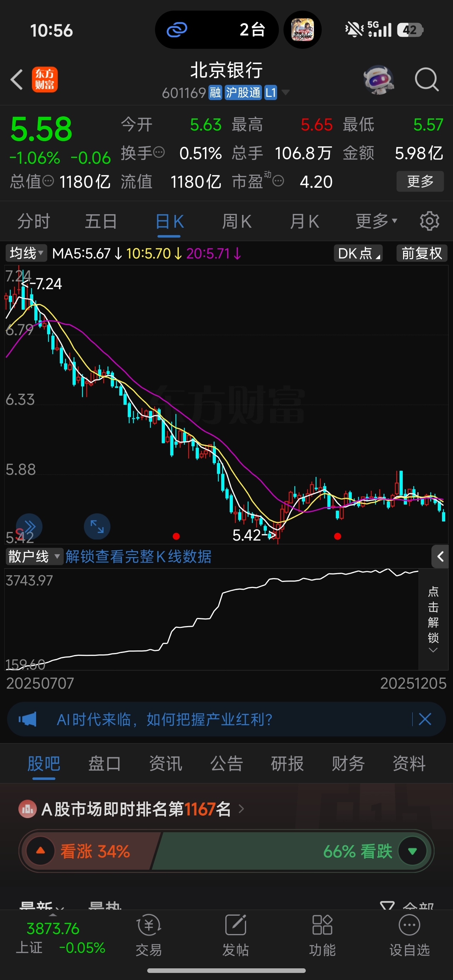Open the 研报 tab
The width and height of the screenshot is (453, 980).
click(x=287, y=764)
